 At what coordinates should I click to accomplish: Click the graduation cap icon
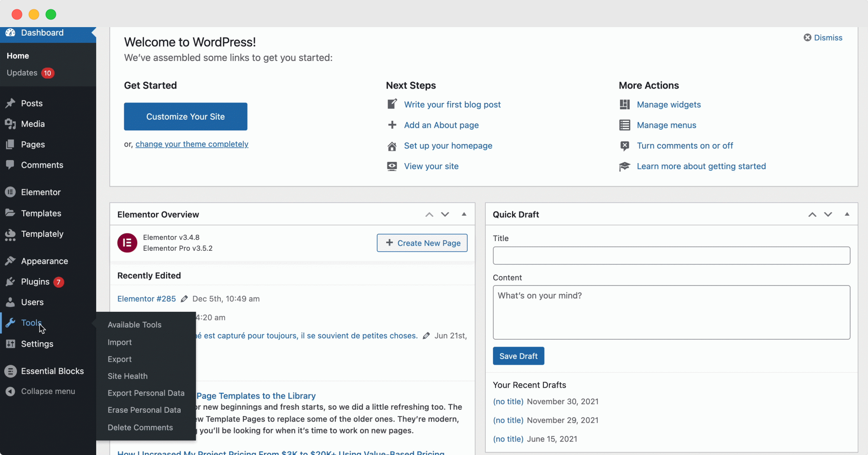pos(625,166)
